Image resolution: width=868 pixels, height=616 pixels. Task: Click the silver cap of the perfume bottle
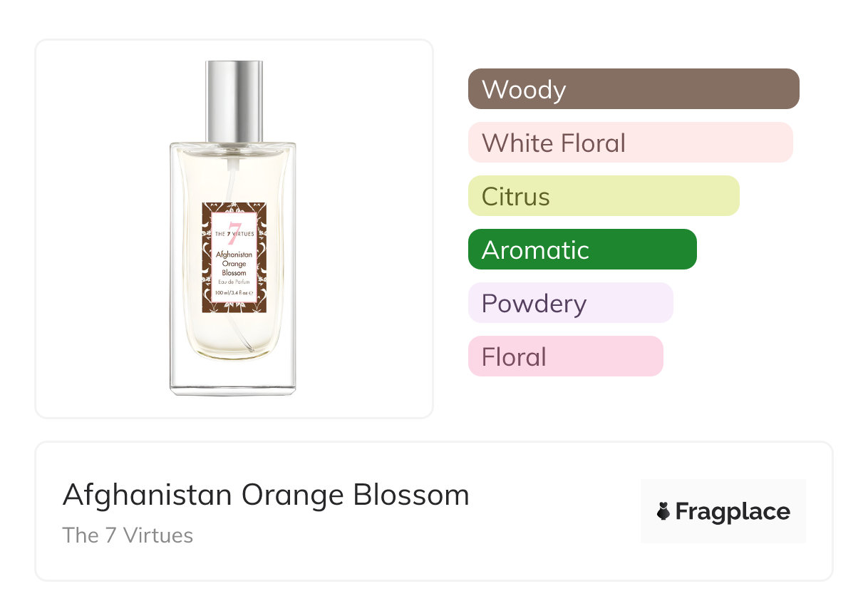(x=234, y=100)
